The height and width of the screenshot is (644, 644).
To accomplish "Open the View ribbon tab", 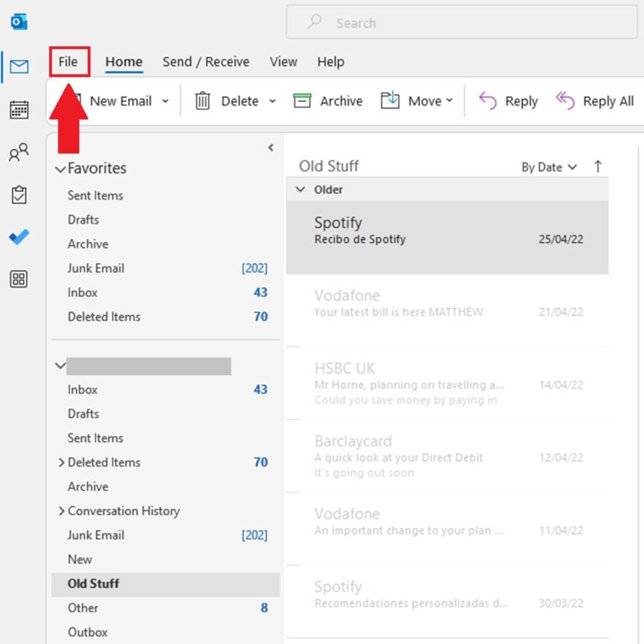I will [x=283, y=62].
